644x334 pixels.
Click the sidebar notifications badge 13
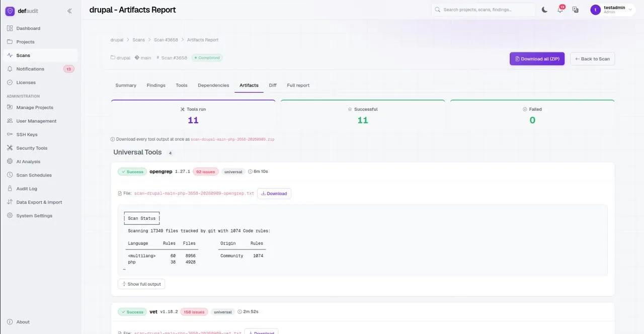69,69
